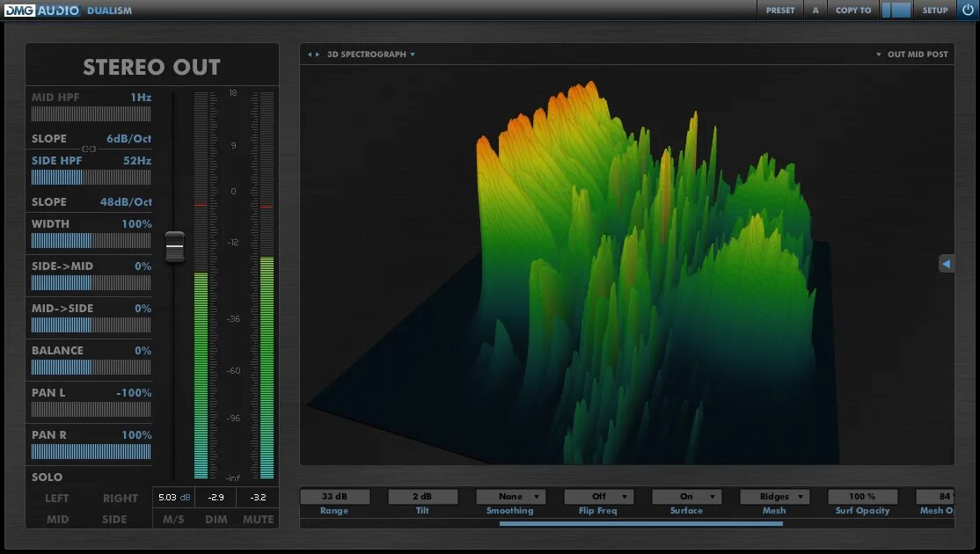Open the Smoothing dropdown set to None
This screenshot has height=554, width=980.
pyautogui.click(x=510, y=496)
